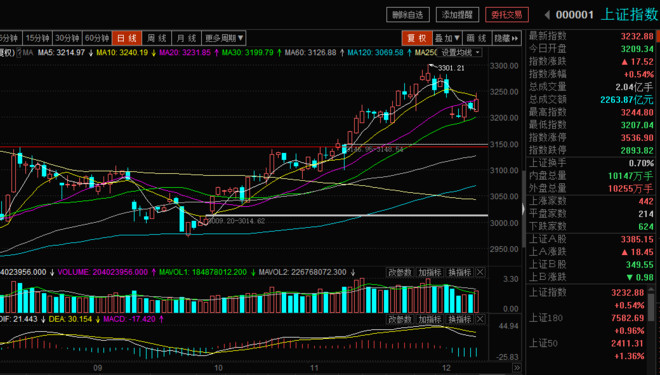Click 今日开盘 value 3209.34
The image size is (660, 375).
(x=637, y=49)
